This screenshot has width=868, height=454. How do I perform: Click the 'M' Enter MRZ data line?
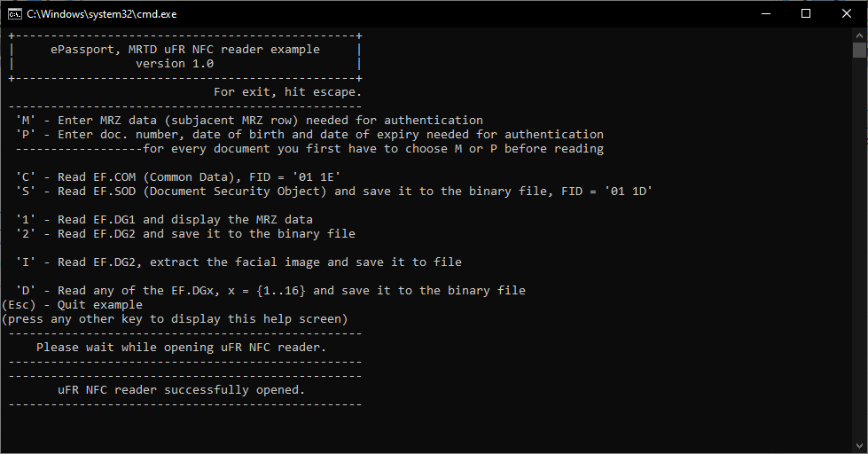(249, 120)
